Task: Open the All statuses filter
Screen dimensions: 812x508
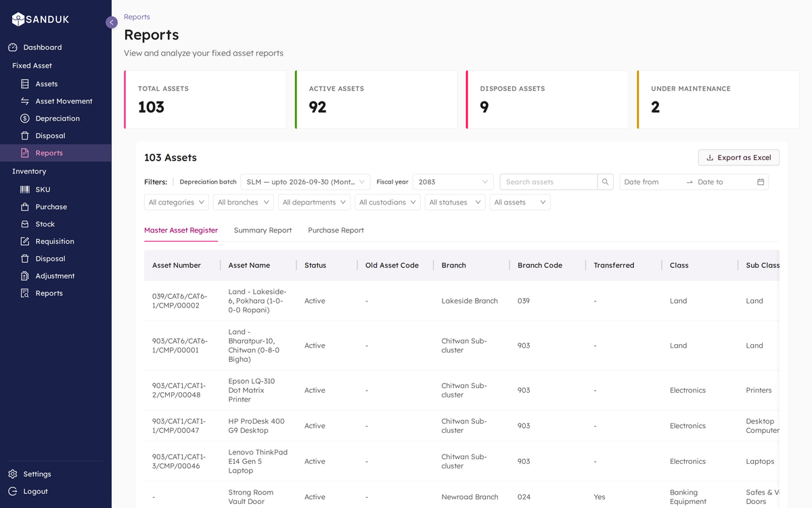Action: (x=455, y=203)
